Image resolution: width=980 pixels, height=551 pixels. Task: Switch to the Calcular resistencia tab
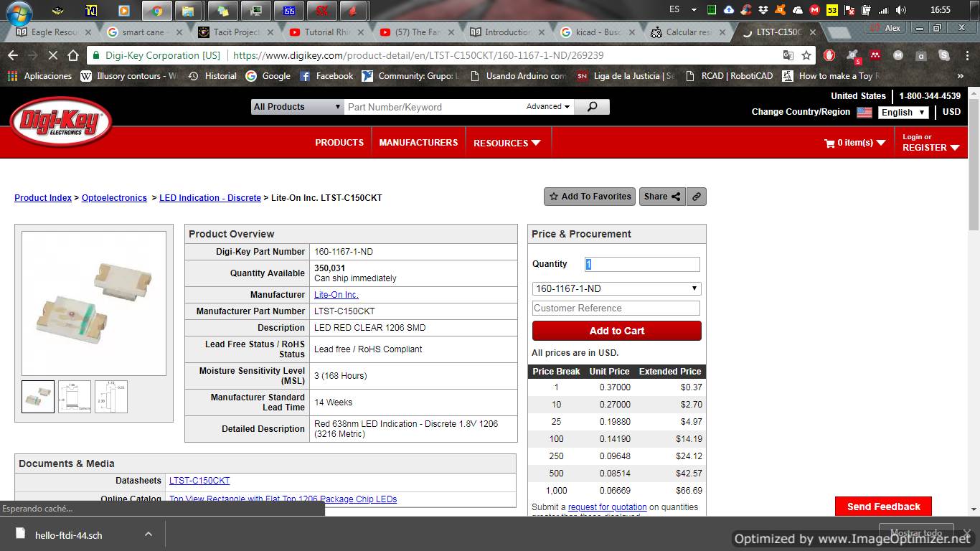click(x=687, y=32)
